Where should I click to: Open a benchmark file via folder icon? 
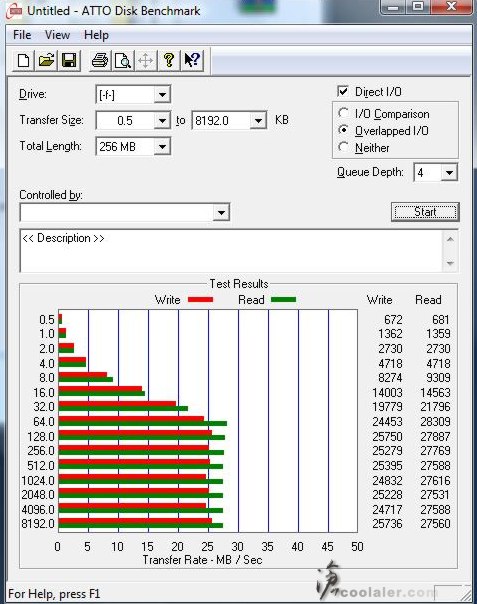click(x=46, y=60)
